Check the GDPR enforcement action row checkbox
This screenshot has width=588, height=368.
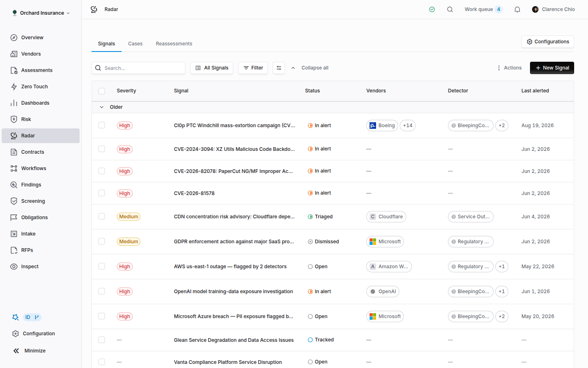[x=102, y=241]
